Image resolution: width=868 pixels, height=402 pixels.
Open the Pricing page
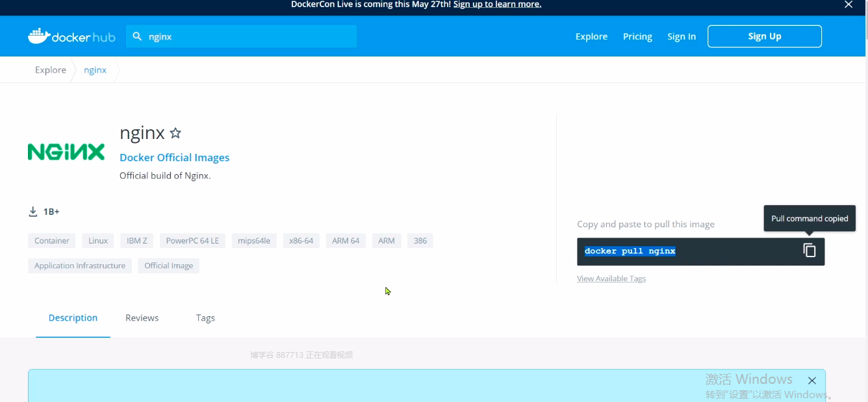(637, 36)
